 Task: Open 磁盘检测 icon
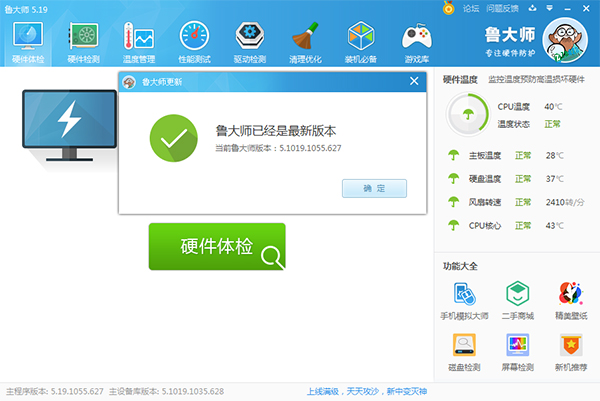[x=464, y=345]
